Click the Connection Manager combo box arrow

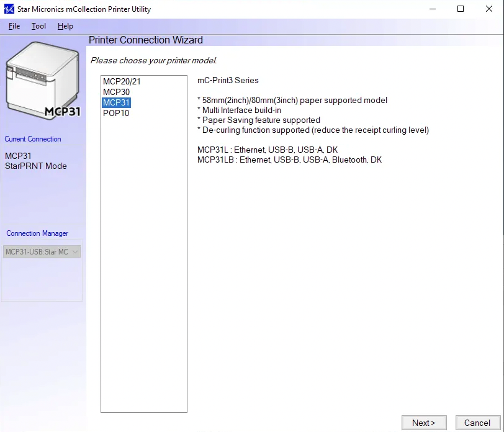point(76,251)
